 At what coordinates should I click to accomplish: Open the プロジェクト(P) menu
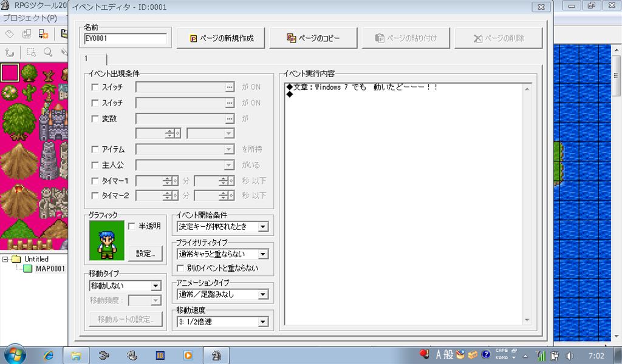[30, 18]
